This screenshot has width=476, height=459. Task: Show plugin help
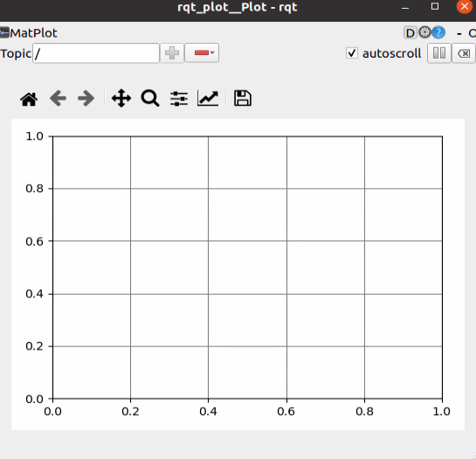point(438,32)
